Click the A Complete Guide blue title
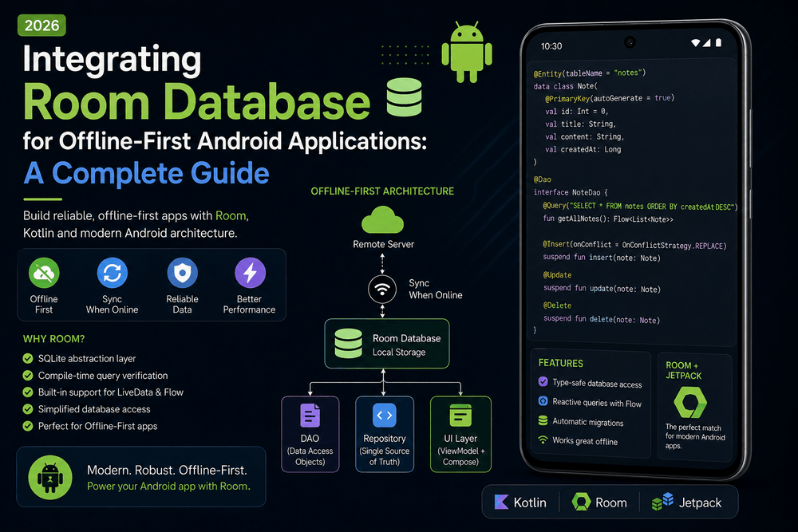Screen dimensions: 798x532 coord(147,173)
